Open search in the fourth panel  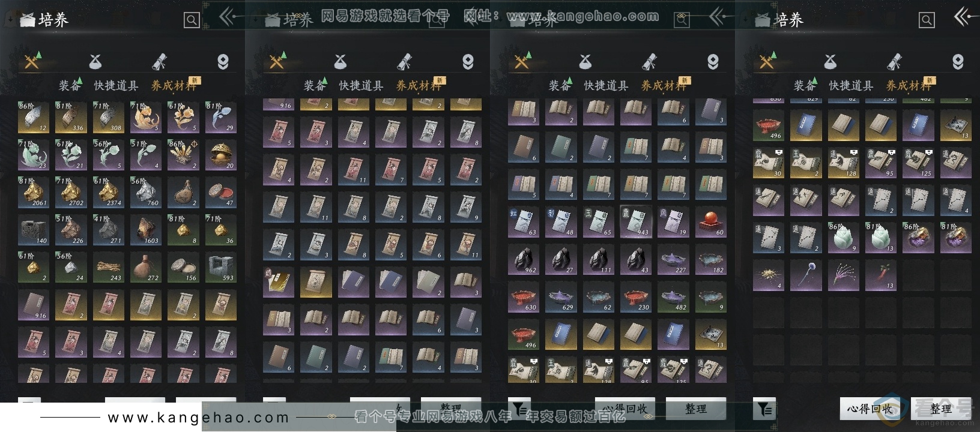pos(927,20)
